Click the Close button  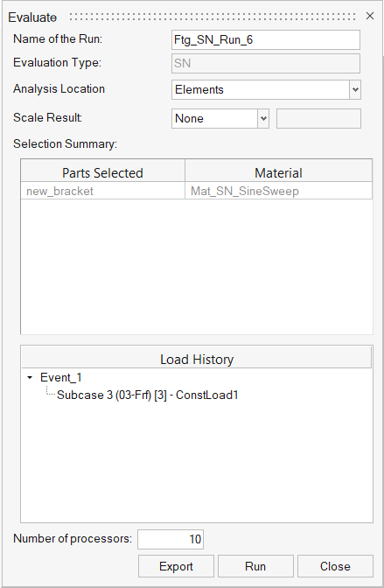pyautogui.click(x=335, y=566)
